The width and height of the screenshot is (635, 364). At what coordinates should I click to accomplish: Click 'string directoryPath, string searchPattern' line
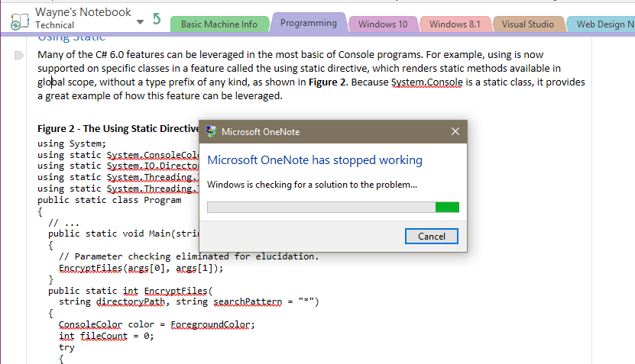[x=189, y=302]
